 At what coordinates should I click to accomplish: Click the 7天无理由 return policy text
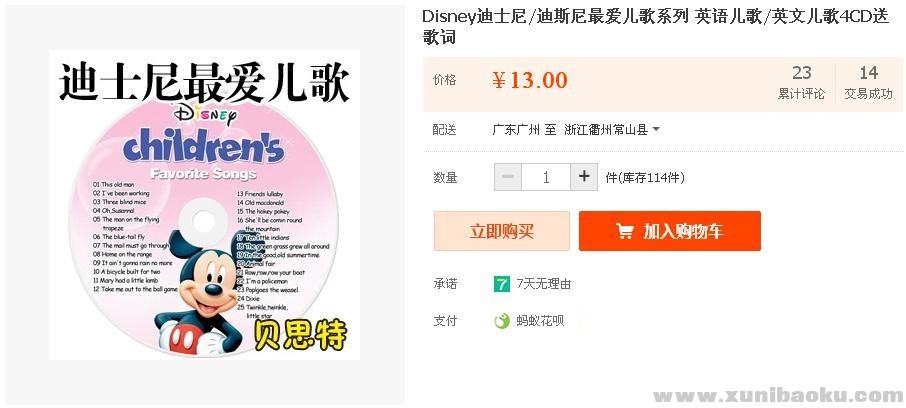point(544,284)
